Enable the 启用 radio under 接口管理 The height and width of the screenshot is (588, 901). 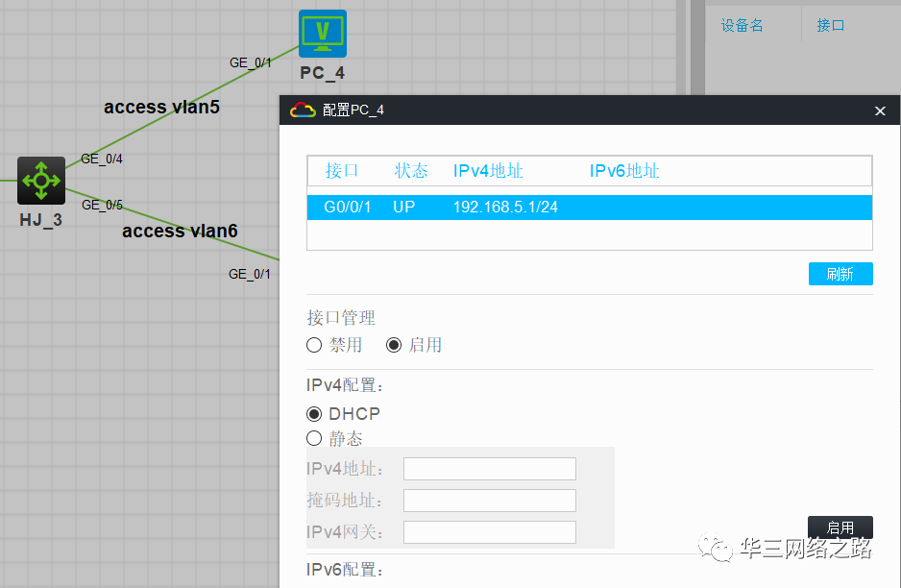click(394, 345)
